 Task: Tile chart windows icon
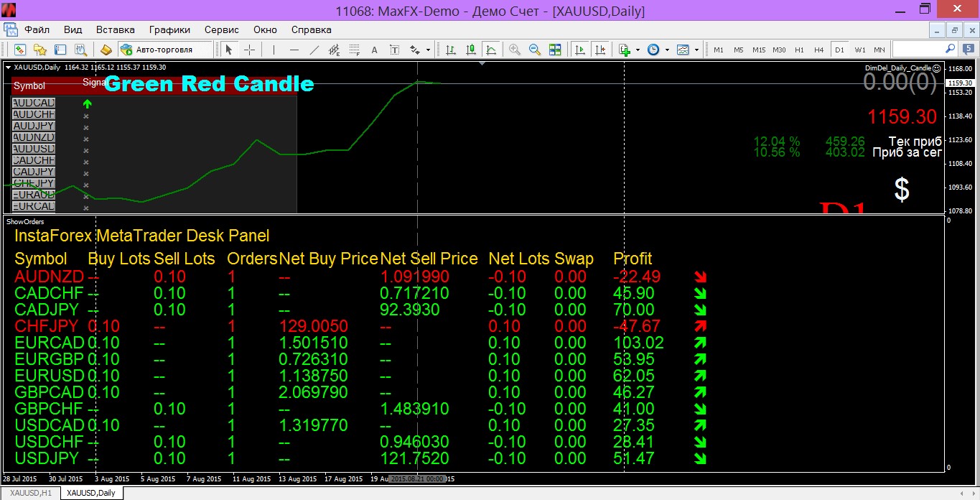coord(555,50)
